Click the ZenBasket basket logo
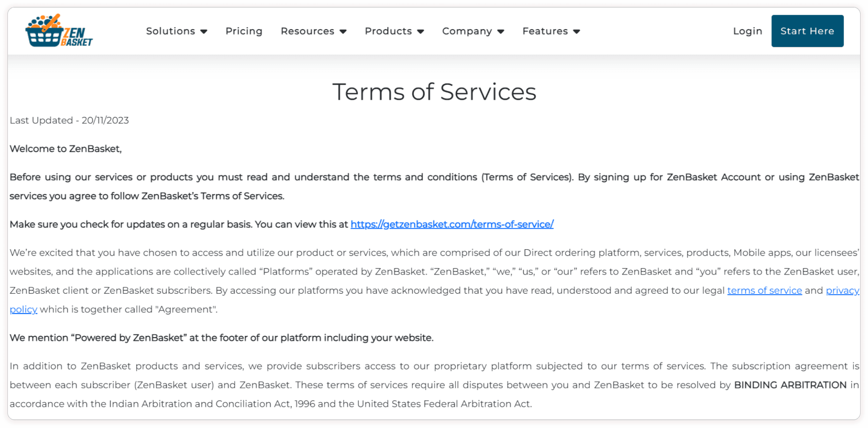 pyautogui.click(x=59, y=31)
